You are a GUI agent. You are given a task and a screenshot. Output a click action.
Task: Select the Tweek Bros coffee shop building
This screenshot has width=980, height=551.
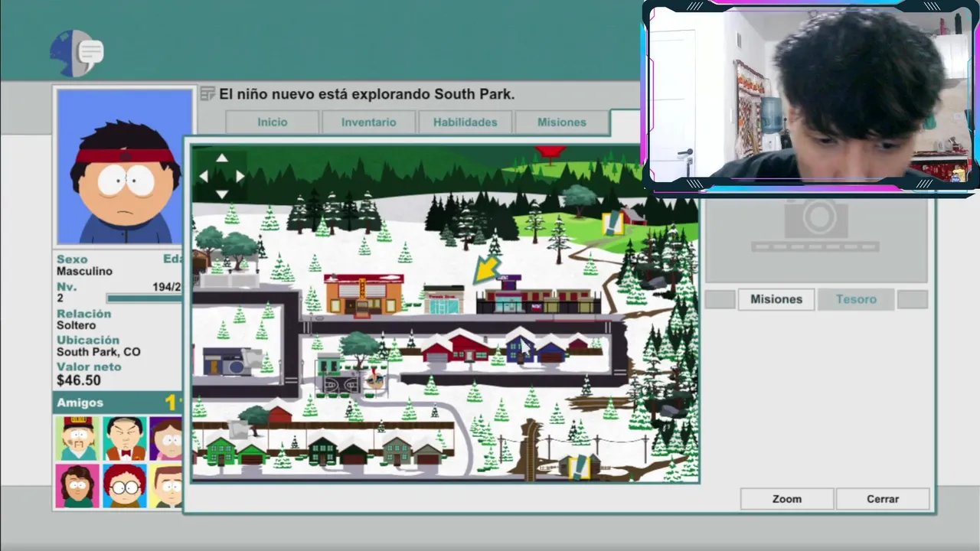point(444,299)
